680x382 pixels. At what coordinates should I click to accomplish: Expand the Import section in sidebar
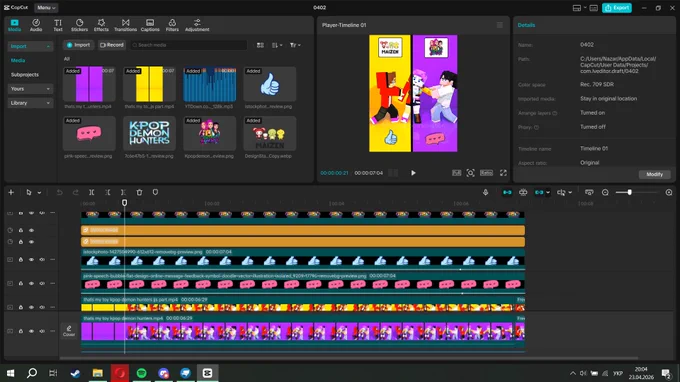pos(30,46)
